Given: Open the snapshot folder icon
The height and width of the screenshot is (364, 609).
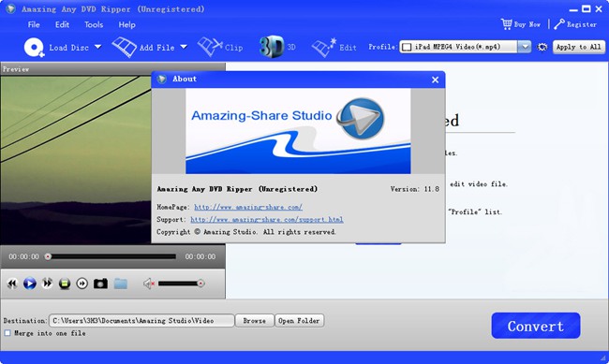Looking at the screenshot, I should pos(121,284).
